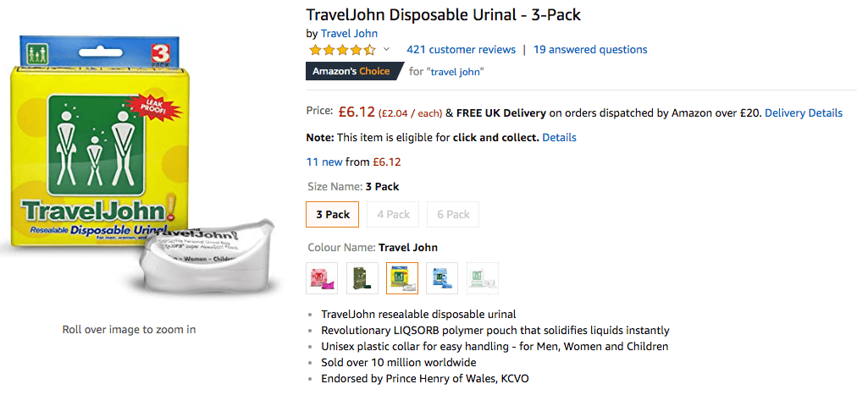Open the 421 customer reviews link
This screenshot has width=868, height=395.
pyautogui.click(x=461, y=50)
